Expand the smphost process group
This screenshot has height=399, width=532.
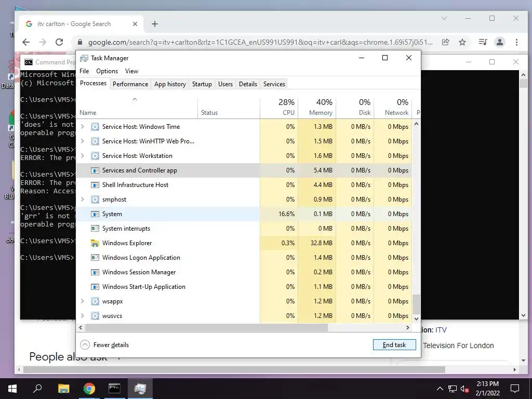pos(83,199)
